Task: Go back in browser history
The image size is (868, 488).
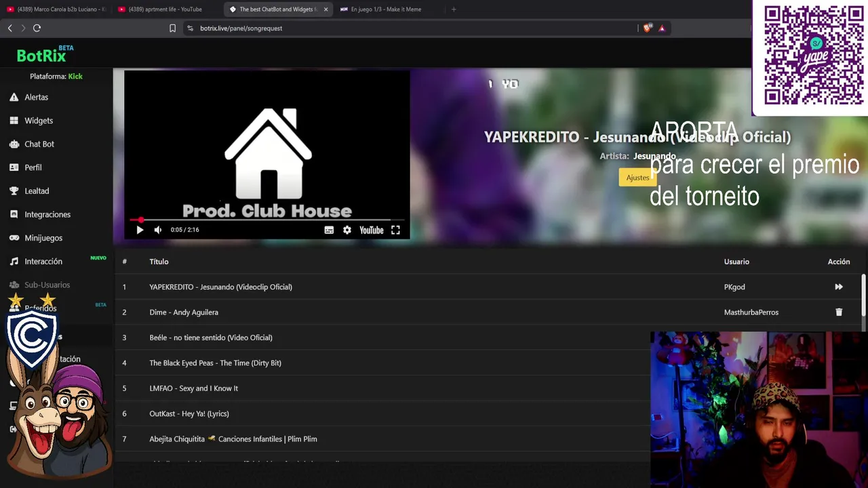Action: (x=9, y=28)
